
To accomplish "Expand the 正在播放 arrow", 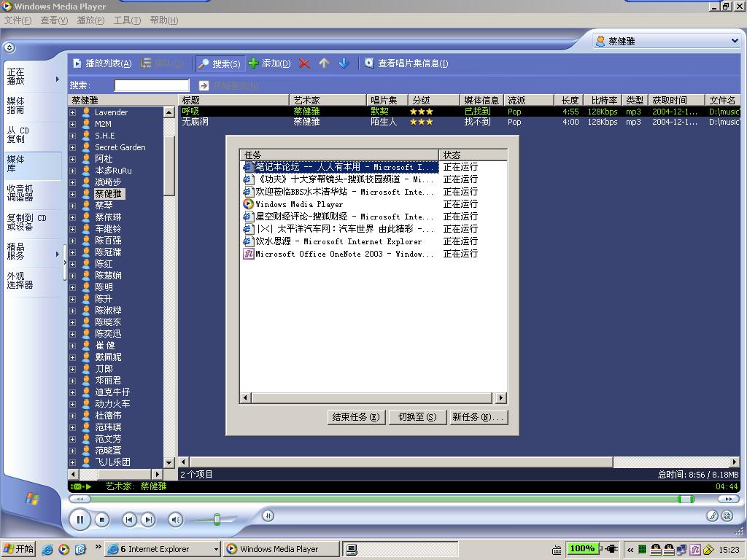I will (x=57, y=79).
